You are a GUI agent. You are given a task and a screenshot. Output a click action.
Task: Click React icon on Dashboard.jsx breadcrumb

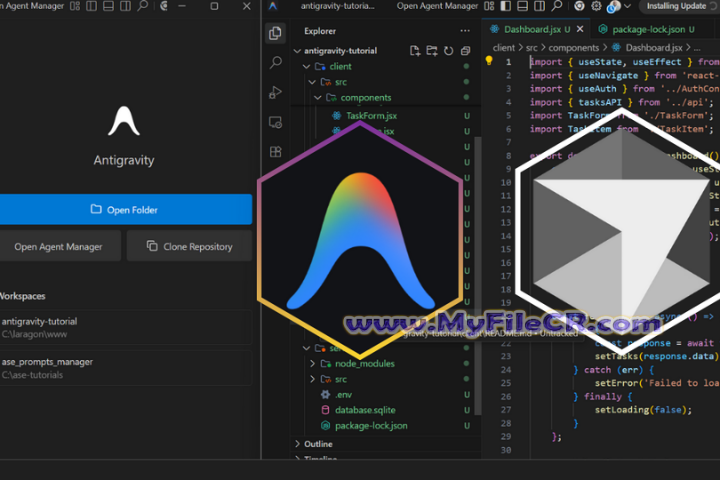(616, 47)
